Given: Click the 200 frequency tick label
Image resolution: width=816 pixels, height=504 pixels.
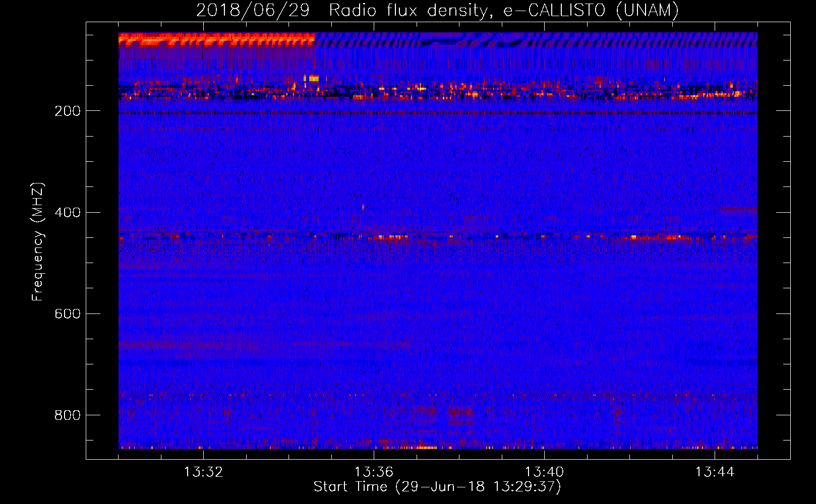Looking at the screenshot, I should coord(67,111).
